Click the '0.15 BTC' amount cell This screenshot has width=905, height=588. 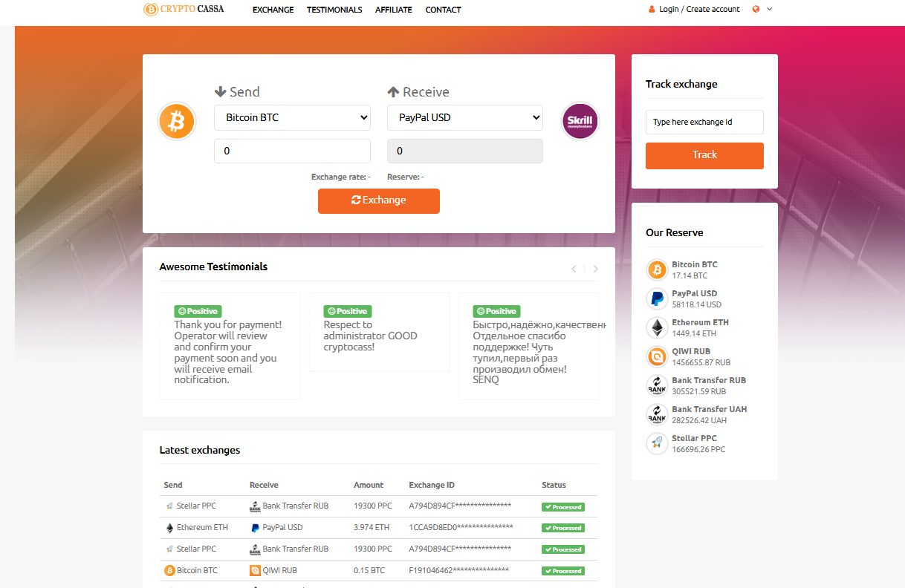tap(369, 571)
